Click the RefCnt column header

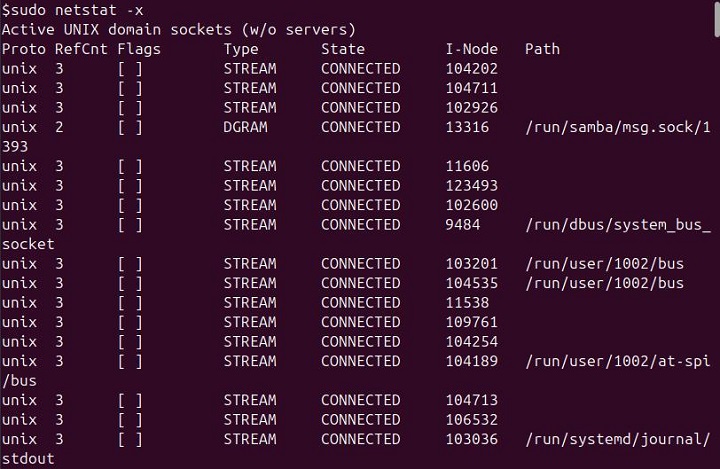tap(81, 49)
